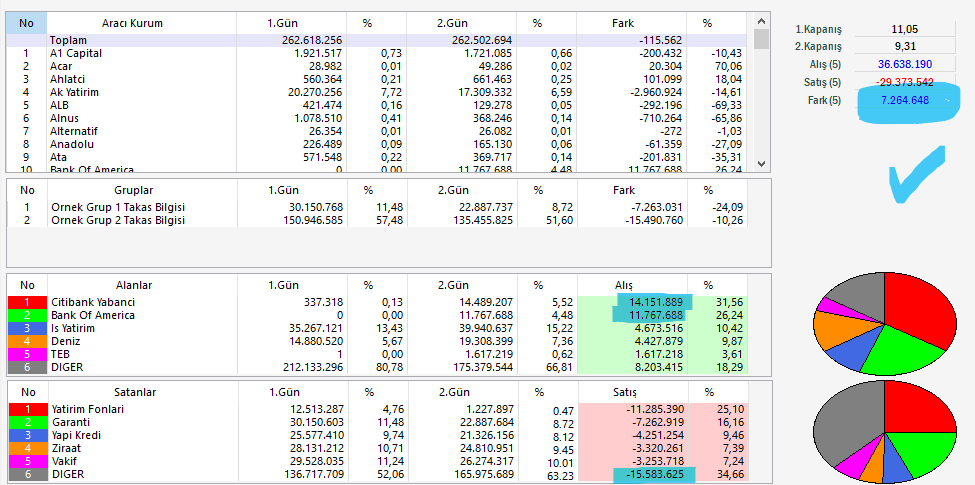
Task: Select the green swatch beside Bank Of America in Alanlar
Action: [27, 315]
